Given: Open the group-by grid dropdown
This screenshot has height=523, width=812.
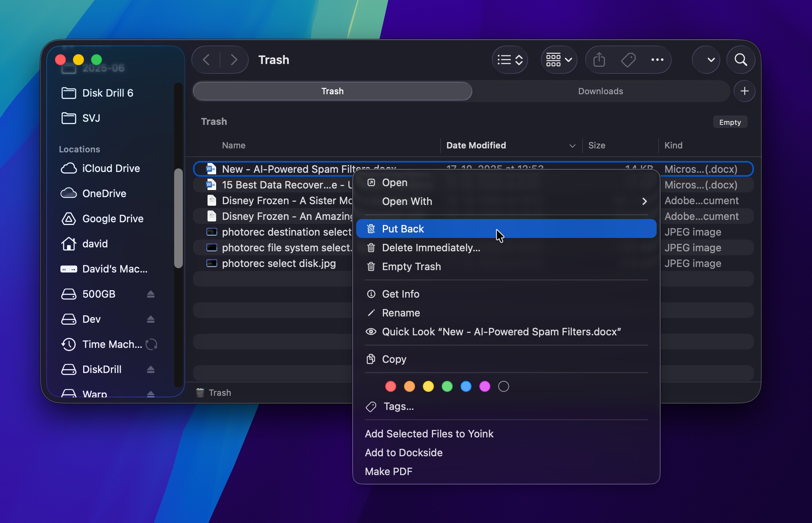Looking at the screenshot, I should click(559, 60).
